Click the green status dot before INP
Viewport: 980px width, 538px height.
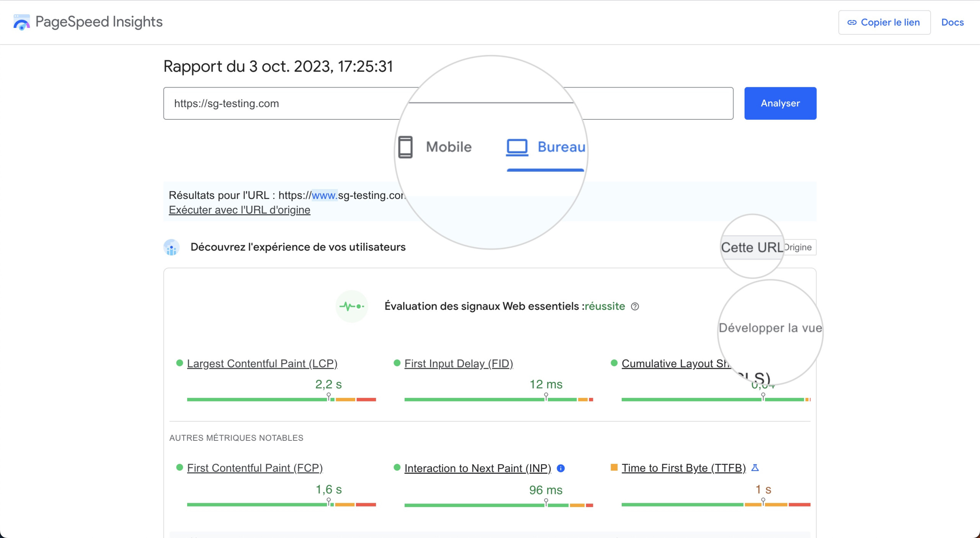[x=397, y=468]
